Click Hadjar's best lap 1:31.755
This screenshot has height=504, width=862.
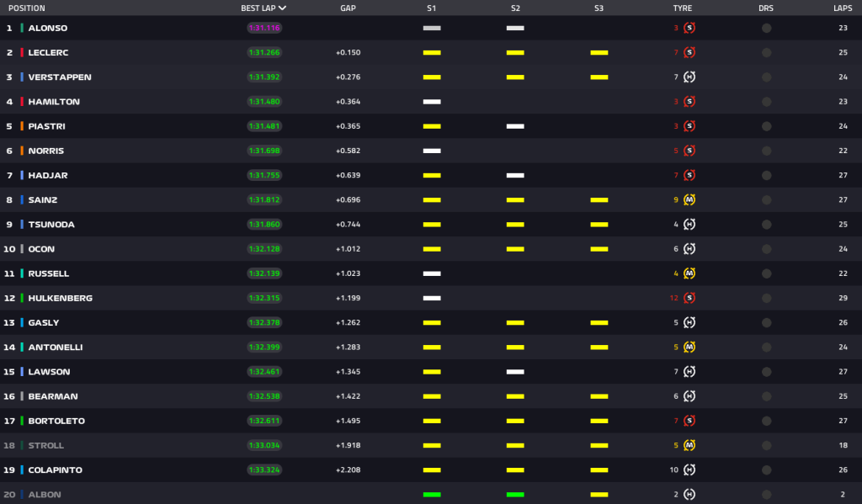(x=264, y=175)
